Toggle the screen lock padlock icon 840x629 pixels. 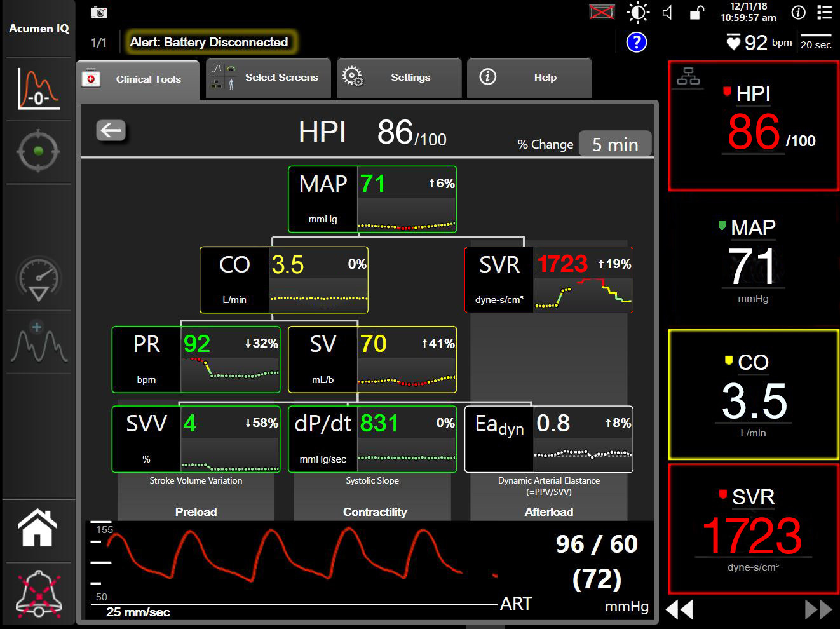coord(697,13)
